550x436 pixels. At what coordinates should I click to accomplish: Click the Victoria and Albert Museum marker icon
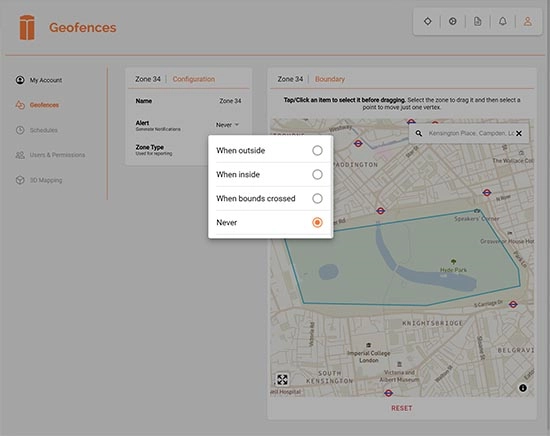pyautogui.click(x=399, y=364)
